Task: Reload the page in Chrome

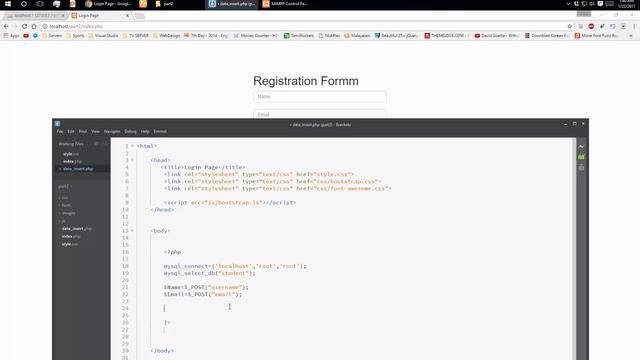Action: tap(24, 26)
